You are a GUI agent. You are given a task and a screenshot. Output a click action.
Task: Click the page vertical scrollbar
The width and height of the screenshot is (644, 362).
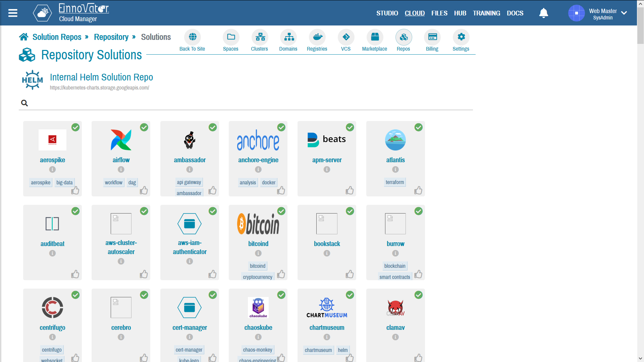pos(640,26)
